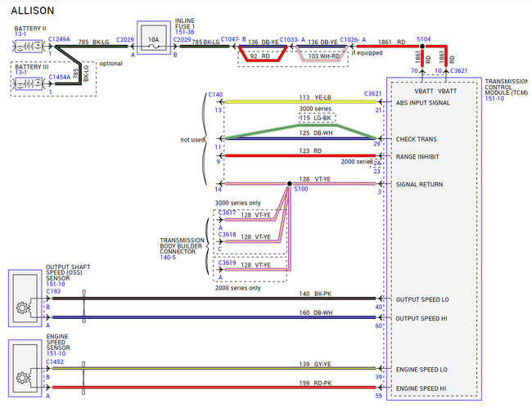
Task: Click the 103 WH-RD wire label
Action: 323,56
